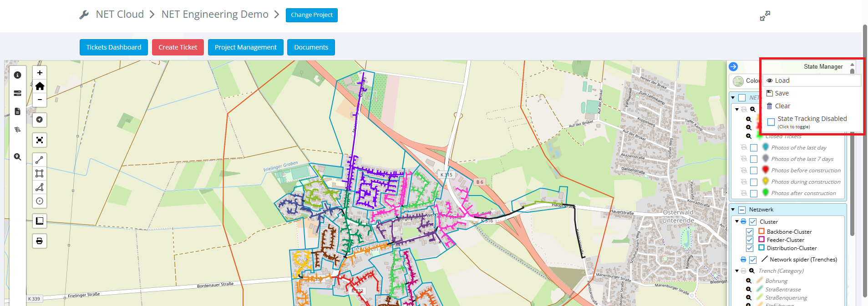Select the measure line tool
The height and width of the screenshot is (306, 868).
40,160
